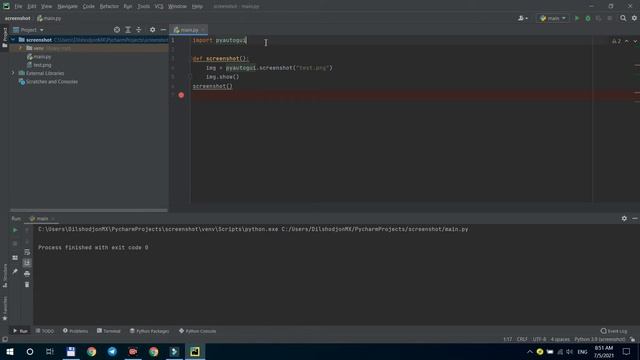Select the main tab in Run panel
The height and width of the screenshot is (360, 640).
[x=42, y=219]
